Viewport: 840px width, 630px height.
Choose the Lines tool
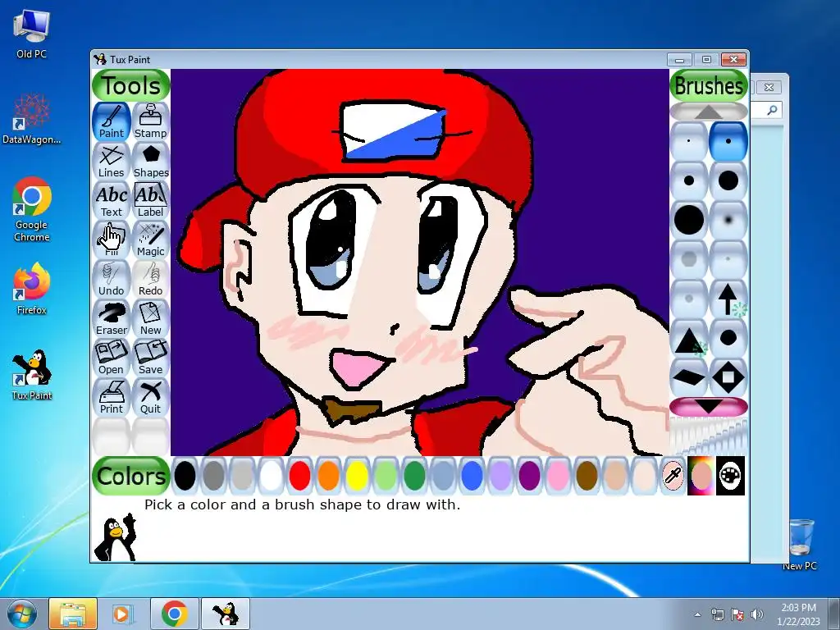tap(112, 161)
